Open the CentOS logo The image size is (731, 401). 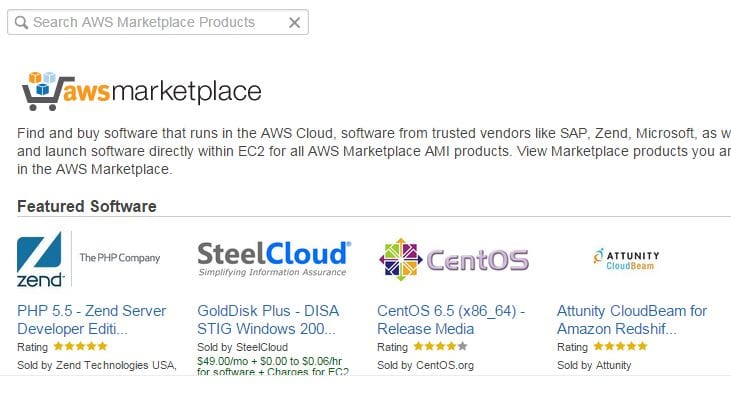[453, 260]
